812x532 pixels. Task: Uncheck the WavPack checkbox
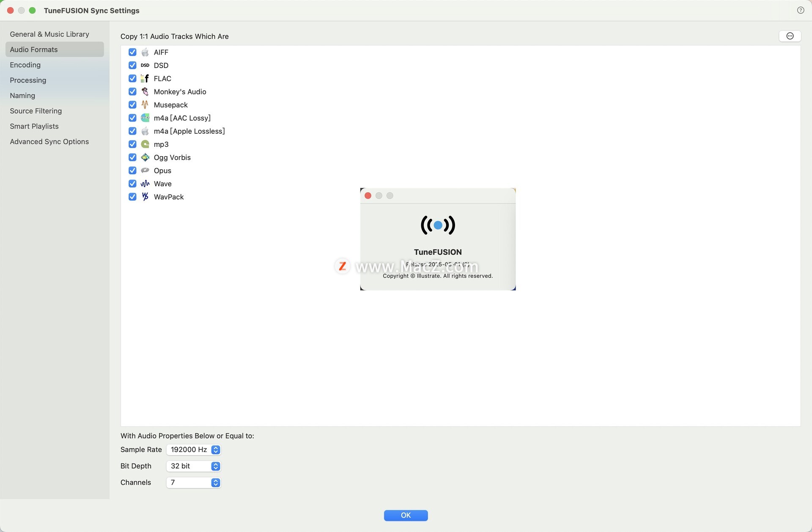click(x=132, y=196)
